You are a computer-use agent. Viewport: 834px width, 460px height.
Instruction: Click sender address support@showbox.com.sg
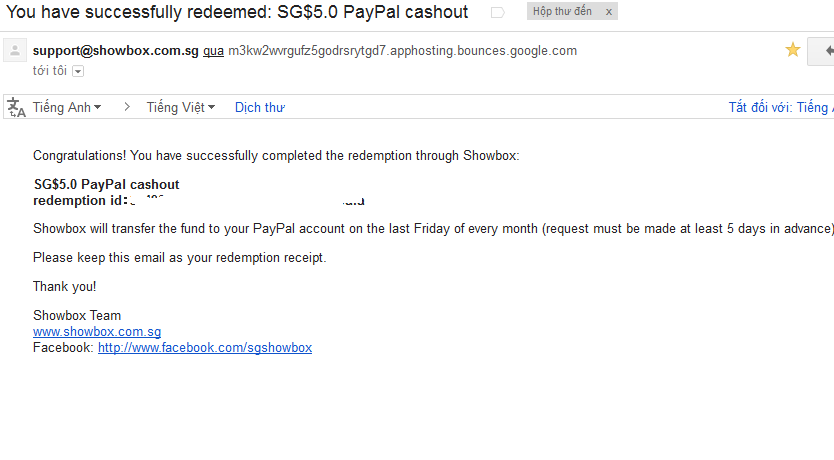pos(115,50)
